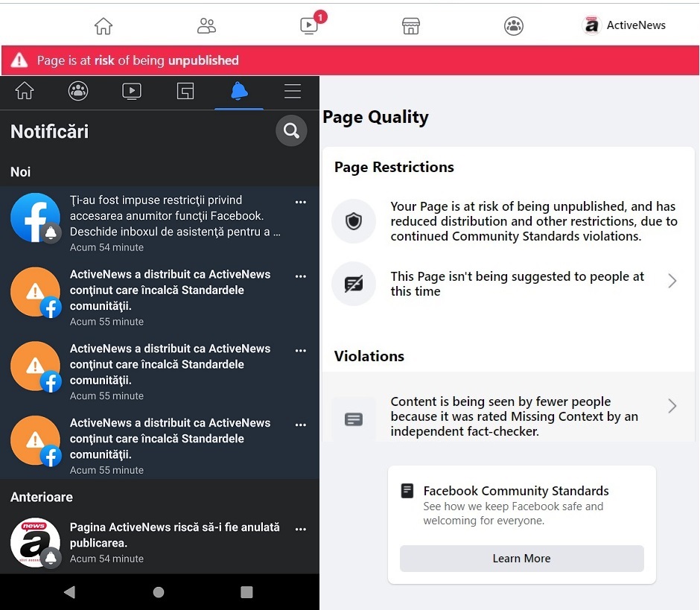Click the Missing Context violation icon

point(354,419)
